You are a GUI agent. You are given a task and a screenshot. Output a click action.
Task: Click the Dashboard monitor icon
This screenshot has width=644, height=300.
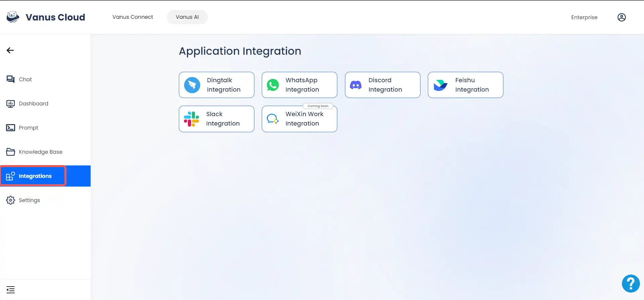click(10, 104)
